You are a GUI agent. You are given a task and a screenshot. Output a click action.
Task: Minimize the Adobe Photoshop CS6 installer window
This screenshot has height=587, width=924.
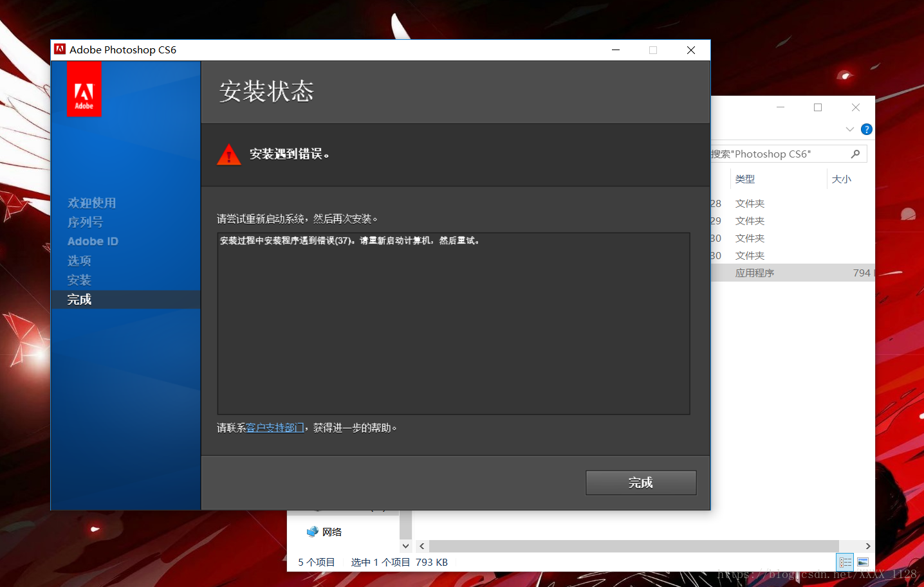pos(616,50)
